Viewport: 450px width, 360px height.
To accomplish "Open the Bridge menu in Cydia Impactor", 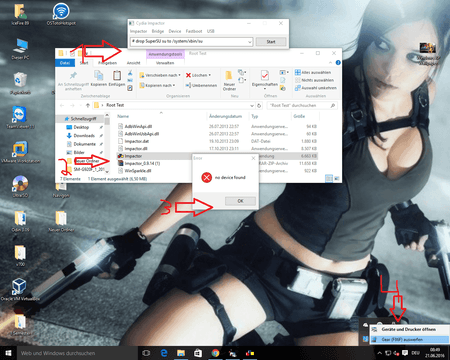I will pyautogui.click(x=158, y=31).
